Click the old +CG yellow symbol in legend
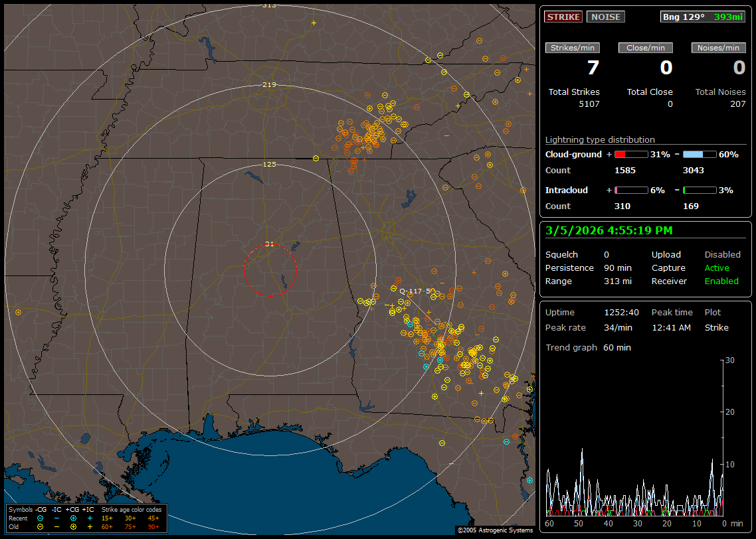The width and height of the screenshot is (756, 539). point(73,526)
